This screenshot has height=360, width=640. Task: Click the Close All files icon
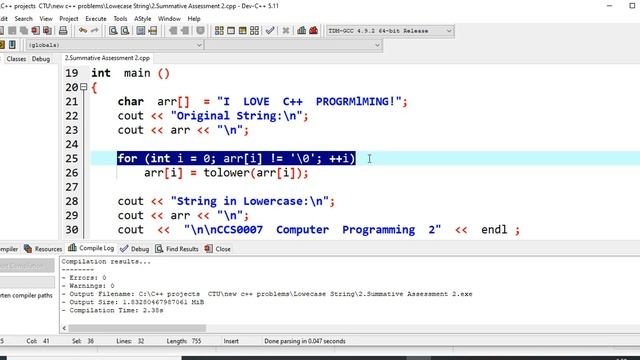(47, 31)
